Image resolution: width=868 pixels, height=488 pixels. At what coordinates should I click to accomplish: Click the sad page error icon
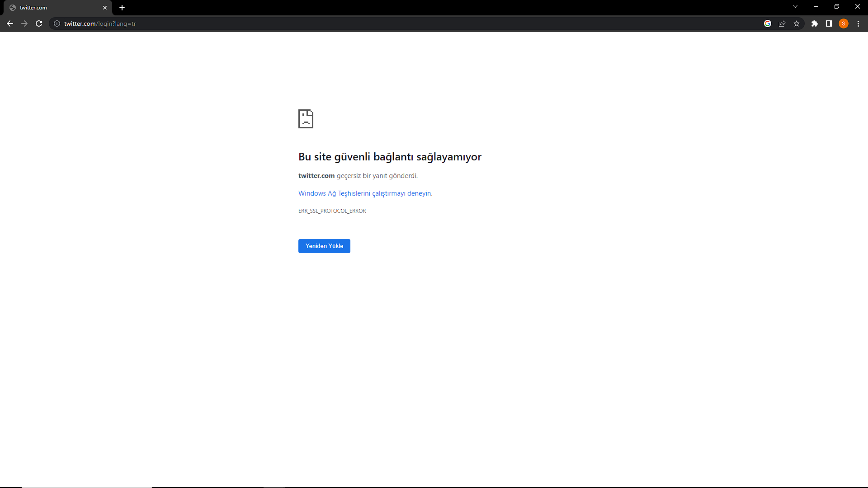(306, 119)
